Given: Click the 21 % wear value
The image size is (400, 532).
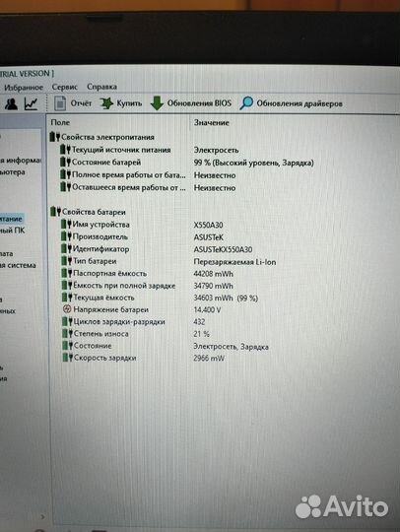Looking at the screenshot, I should click(x=202, y=334).
